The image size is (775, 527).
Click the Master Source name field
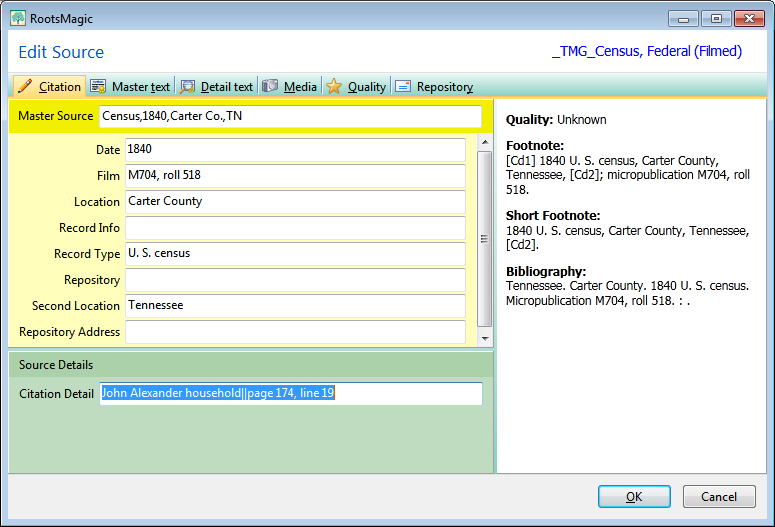click(x=290, y=116)
